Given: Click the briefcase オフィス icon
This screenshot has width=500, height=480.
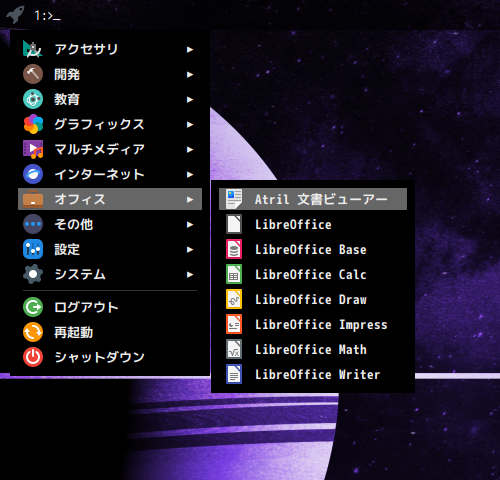Looking at the screenshot, I should 33,199.
